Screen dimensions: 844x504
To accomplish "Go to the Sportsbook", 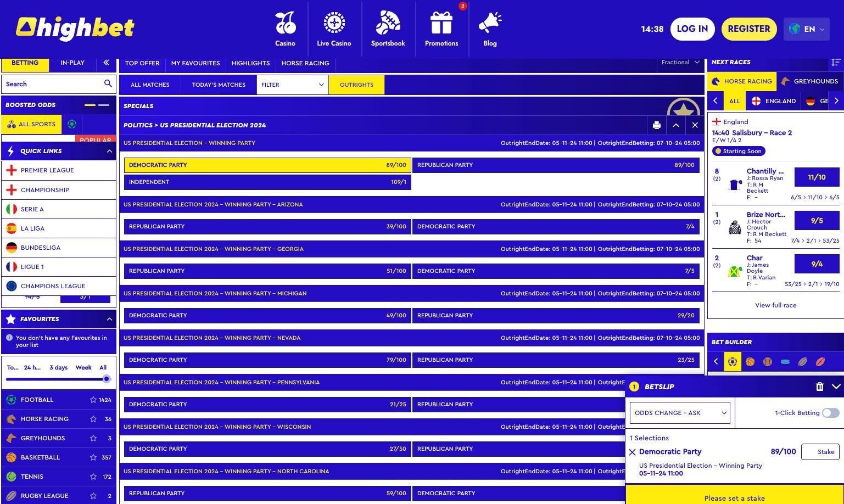I will click(x=388, y=29).
